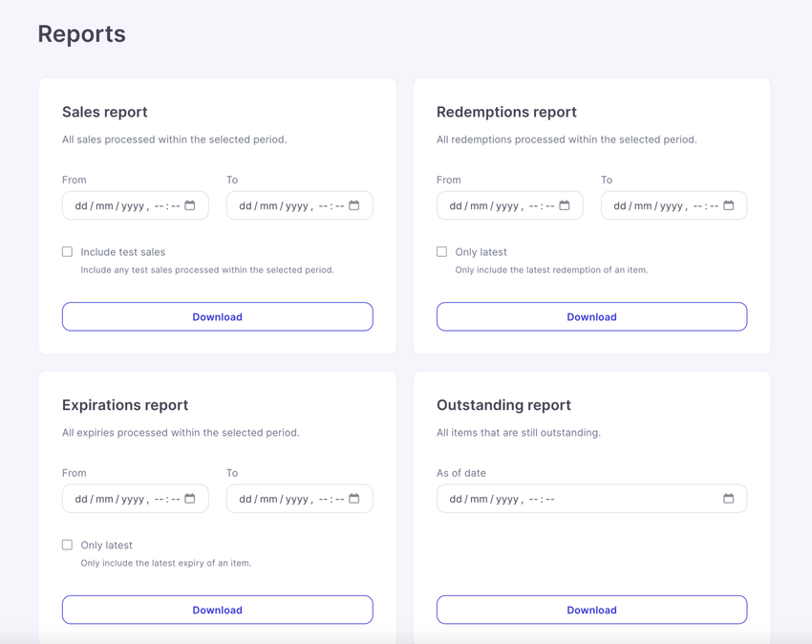Focus the Sales report From date field
The width and height of the screenshot is (812, 644).
pyautogui.click(x=135, y=205)
